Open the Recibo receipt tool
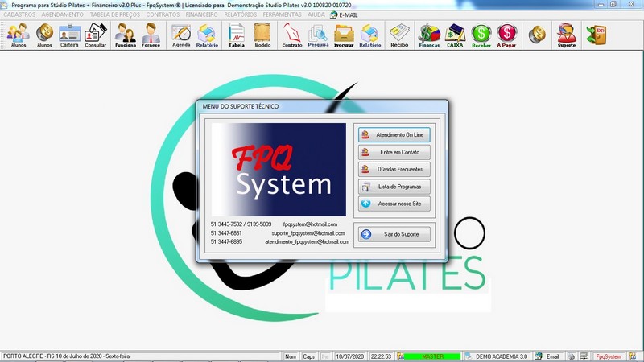Viewport: 644px width, 362px height. coord(399,35)
